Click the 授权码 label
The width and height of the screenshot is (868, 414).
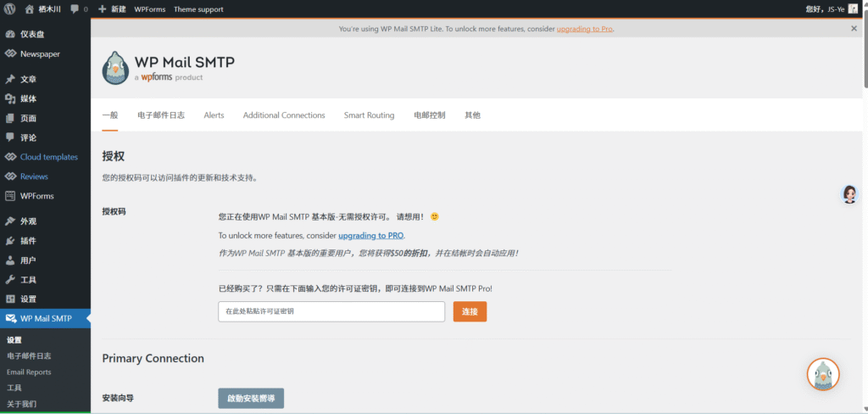click(x=114, y=211)
